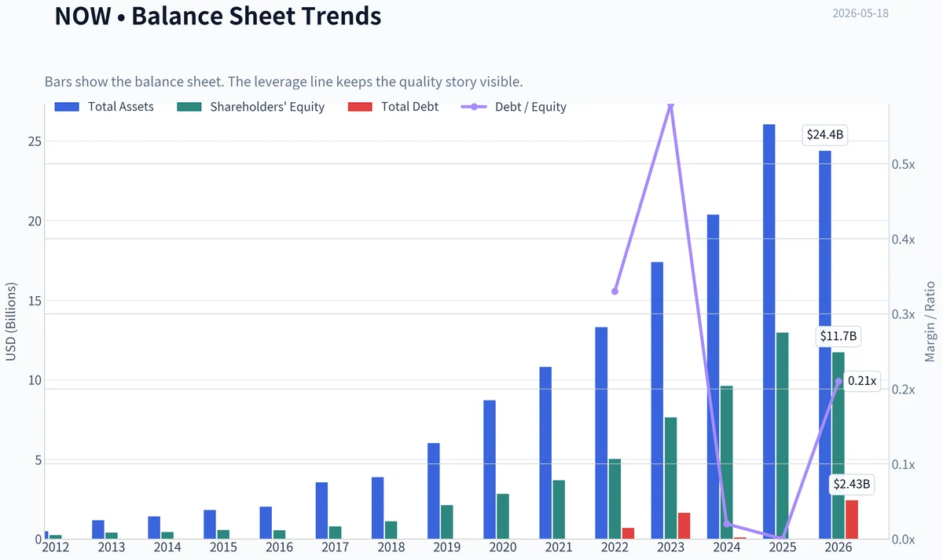Click the 0.0x tick on the ratio axis
The height and width of the screenshot is (560, 943).
pos(903,540)
